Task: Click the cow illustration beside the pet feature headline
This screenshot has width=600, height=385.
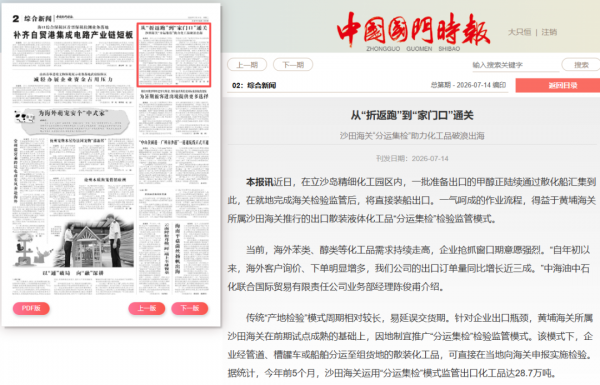Action: pyautogui.click(x=24, y=117)
